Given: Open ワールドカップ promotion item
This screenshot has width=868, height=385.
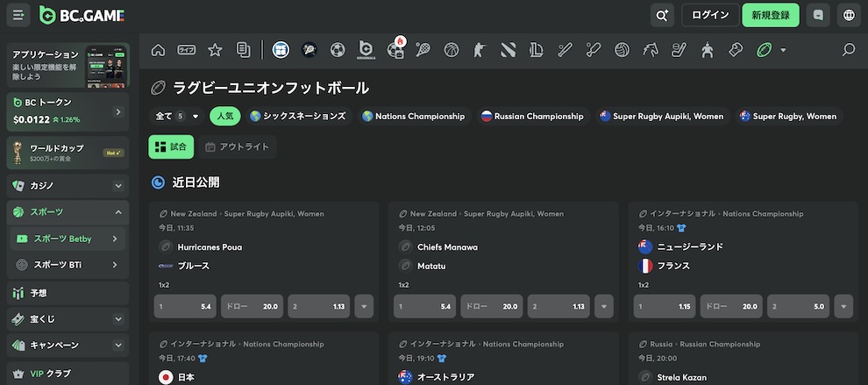Looking at the screenshot, I should (x=68, y=153).
